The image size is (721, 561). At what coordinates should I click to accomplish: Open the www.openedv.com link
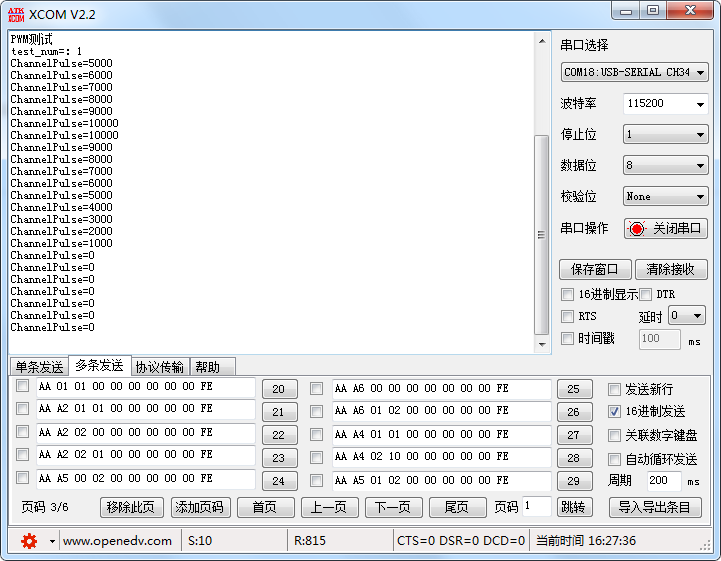pos(117,541)
